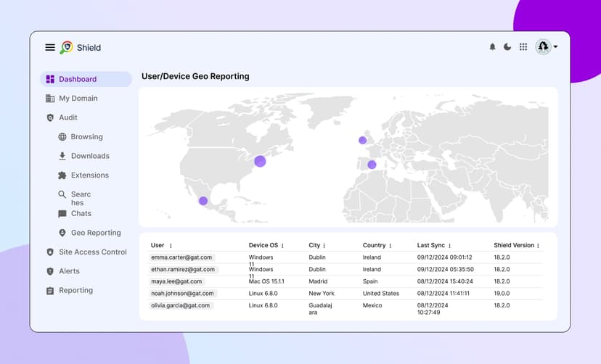Open Shield Version column options menu
The width and height of the screenshot is (601, 364).
[x=538, y=246]
